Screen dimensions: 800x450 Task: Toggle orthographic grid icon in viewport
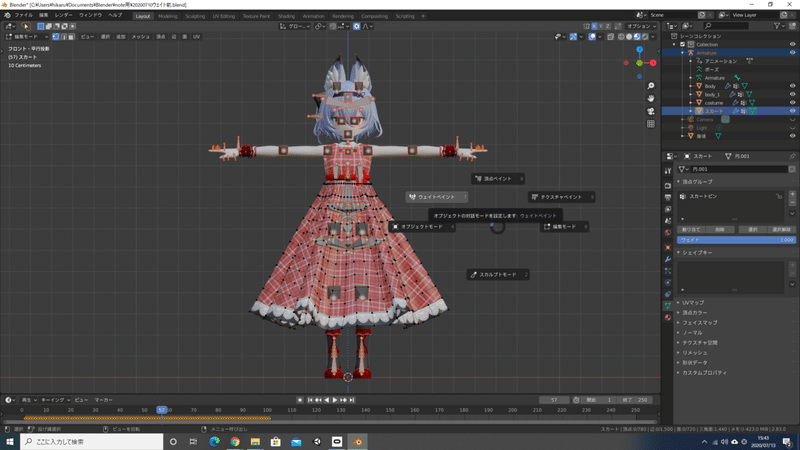(x=651, y=124)
